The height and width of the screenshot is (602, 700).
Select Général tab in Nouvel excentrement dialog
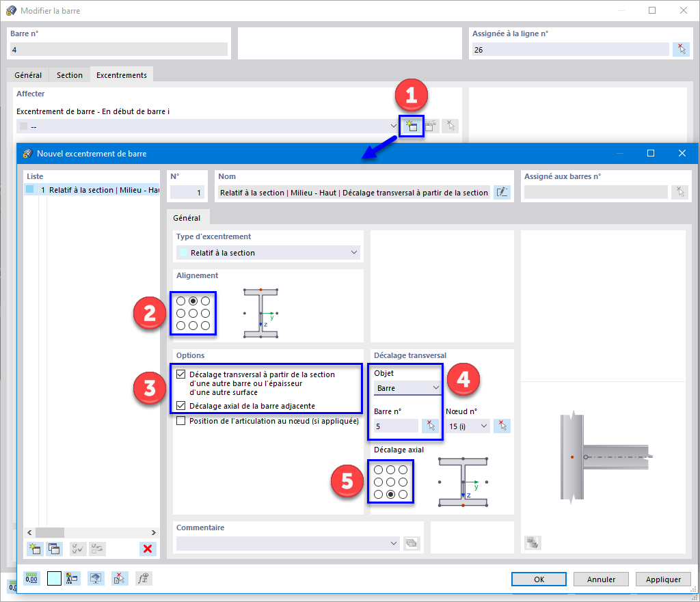click(187, 217)
